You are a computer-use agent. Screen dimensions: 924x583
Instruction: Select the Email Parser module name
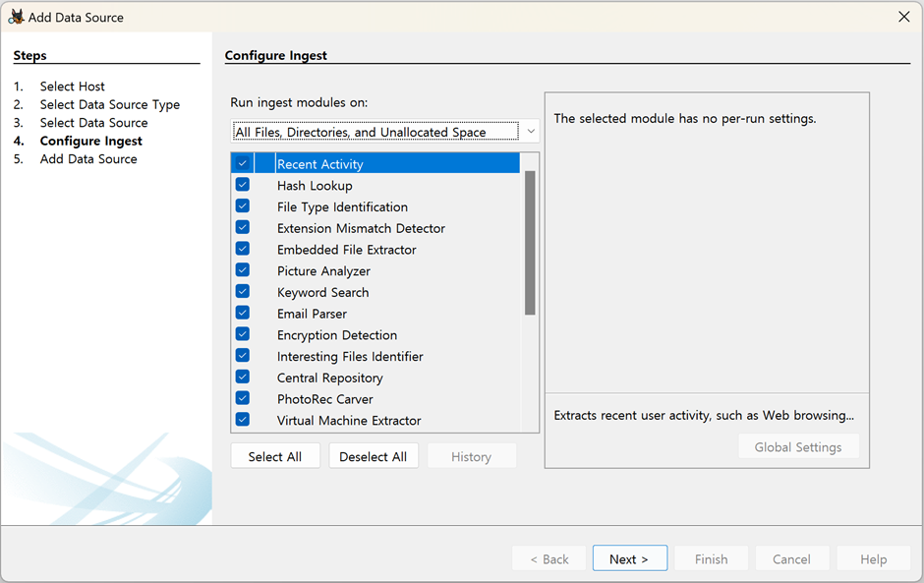pos(312,314)
